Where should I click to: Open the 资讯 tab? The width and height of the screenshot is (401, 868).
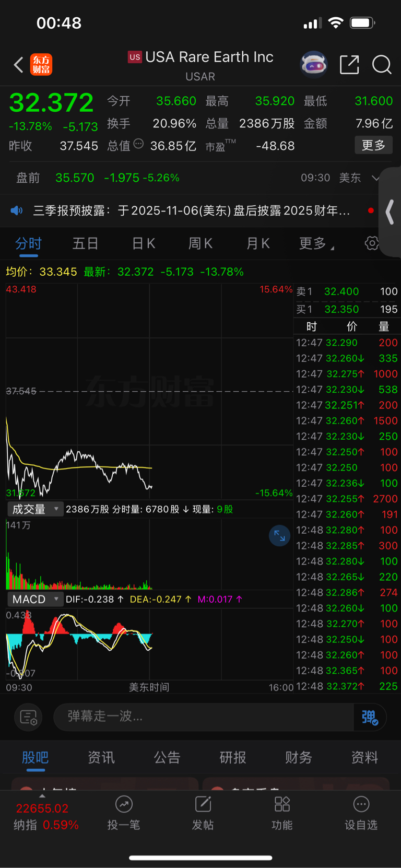coord(101,757)
